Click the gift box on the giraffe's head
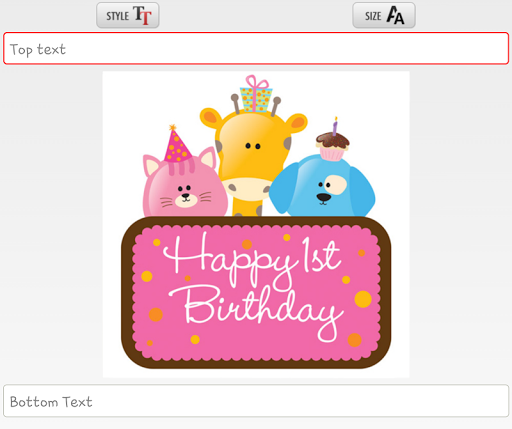The image size is (512, 429). click(x=256, y=94)
